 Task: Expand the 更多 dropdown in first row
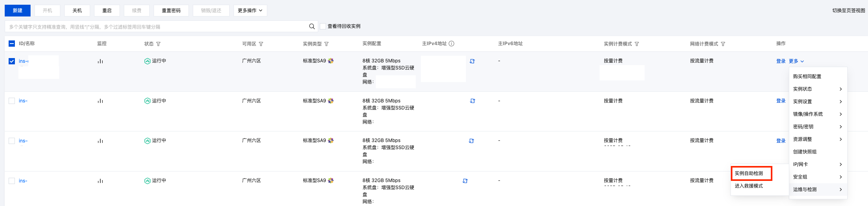click(x=796, y=61)
